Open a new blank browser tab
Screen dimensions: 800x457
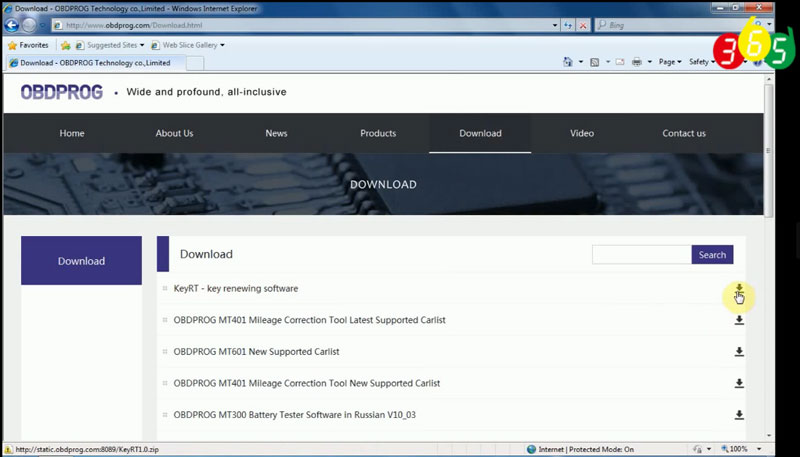click(194, 63)
